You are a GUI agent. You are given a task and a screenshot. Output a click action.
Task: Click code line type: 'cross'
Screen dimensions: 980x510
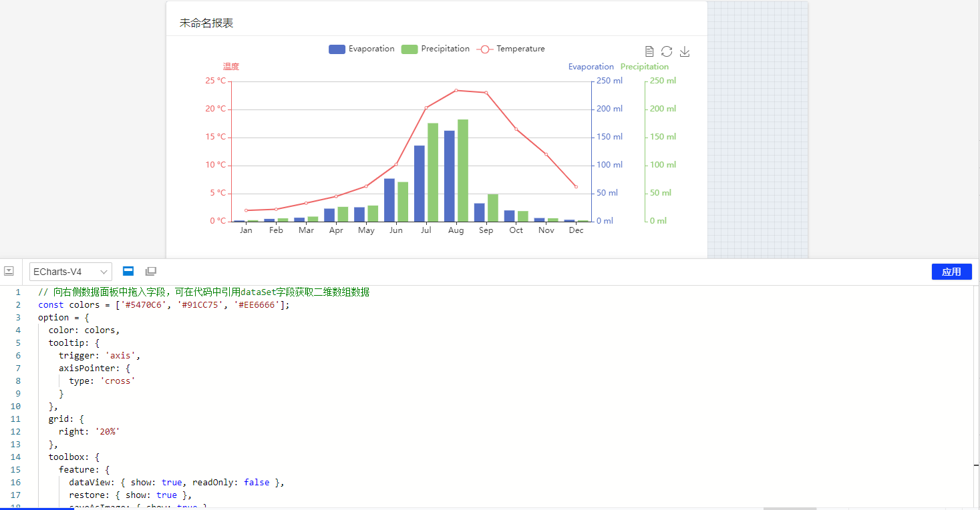pos(102,381)
